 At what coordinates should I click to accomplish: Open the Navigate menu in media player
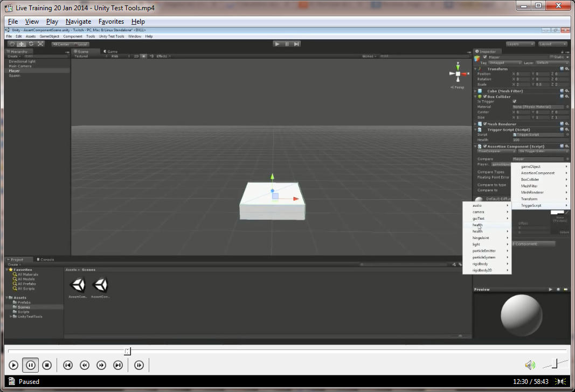pyautogui.click(x=79, y=22)
